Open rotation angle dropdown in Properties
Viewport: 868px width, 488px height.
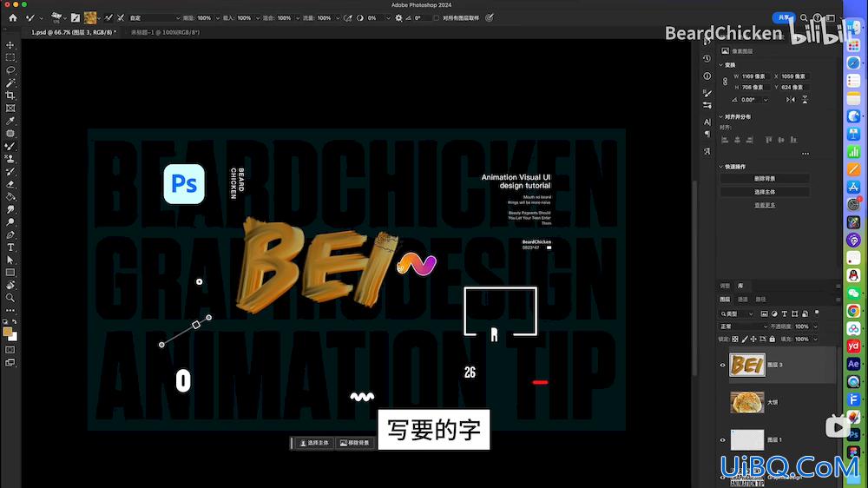[766, 100]
